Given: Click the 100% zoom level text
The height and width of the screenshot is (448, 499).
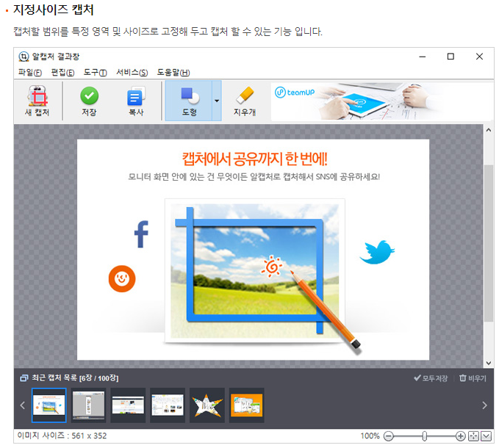Looking at the screenshot, I should click(370, 436).
